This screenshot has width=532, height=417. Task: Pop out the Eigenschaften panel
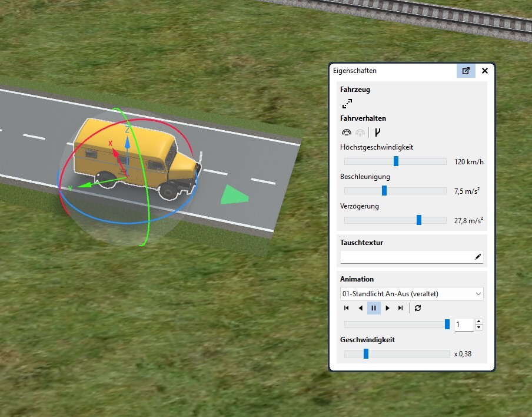click(465, 71)
